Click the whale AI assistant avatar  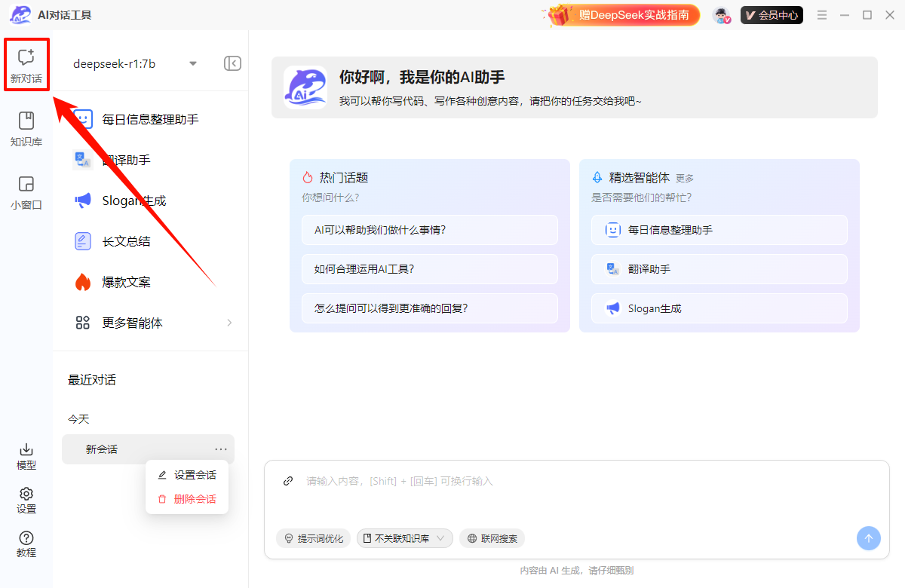tap(305, 87)
